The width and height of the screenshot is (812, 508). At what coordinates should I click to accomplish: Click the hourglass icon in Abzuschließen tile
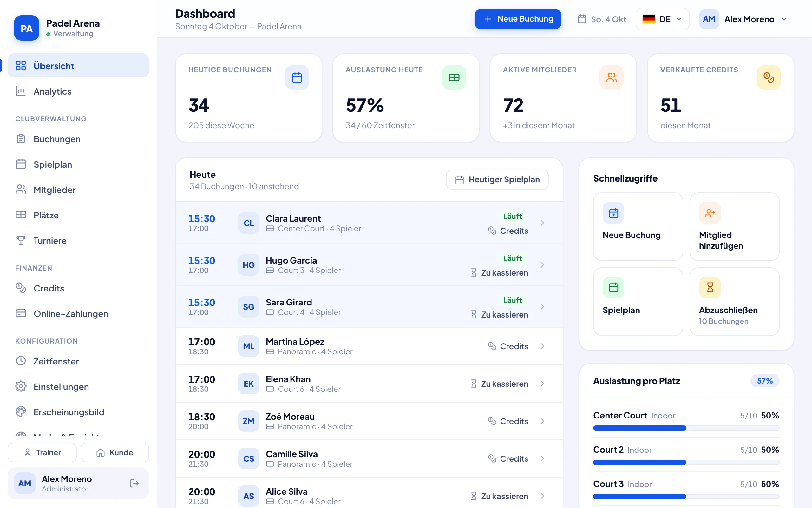710,288
